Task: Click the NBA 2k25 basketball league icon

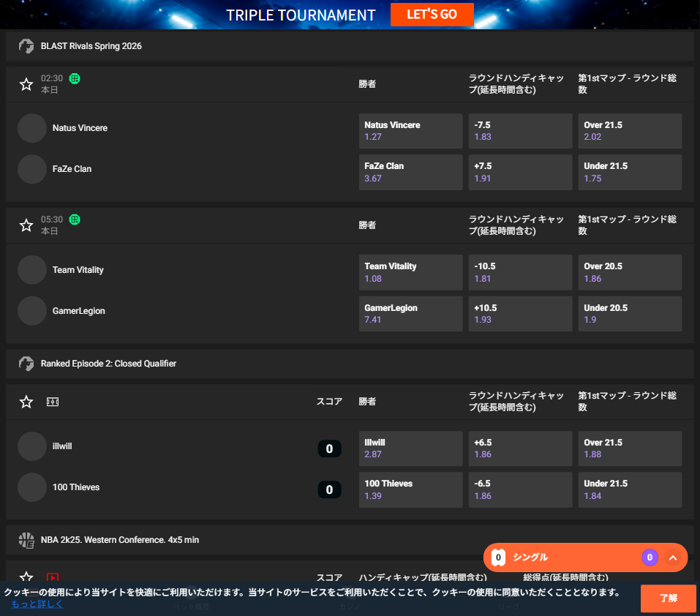Action: [26, 540]
